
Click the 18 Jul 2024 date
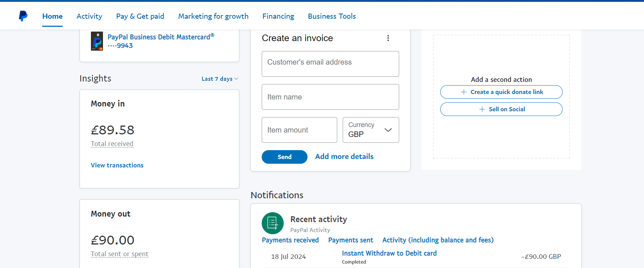pyautogui.click(x=288, y=257)
